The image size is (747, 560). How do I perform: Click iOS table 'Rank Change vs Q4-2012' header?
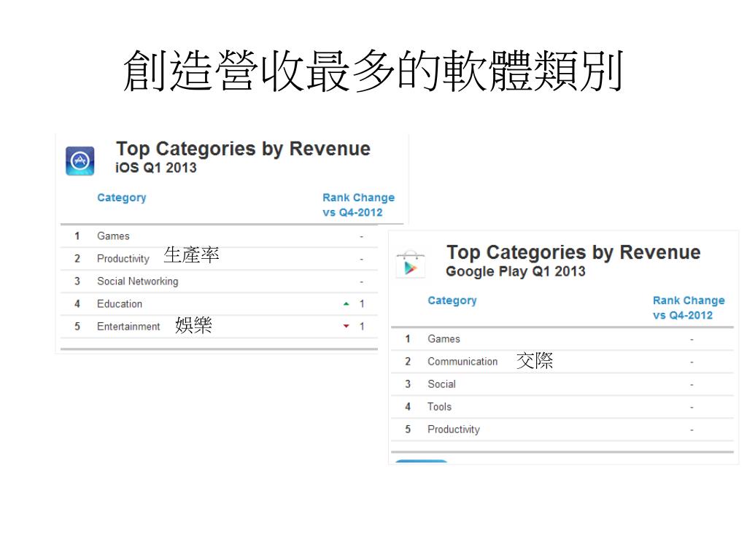coord(358,205)
